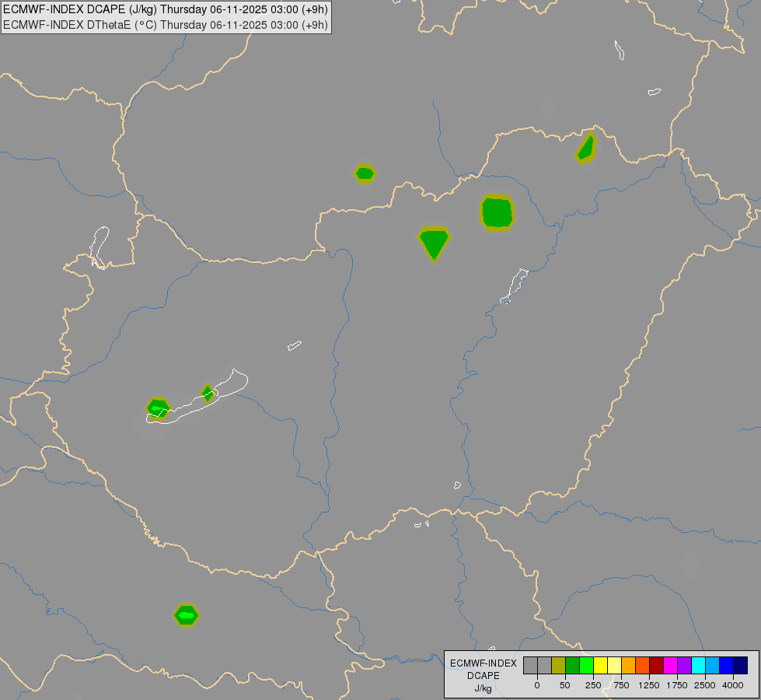
Task: Click the olive legend color swatch
Action: [559, 665]
